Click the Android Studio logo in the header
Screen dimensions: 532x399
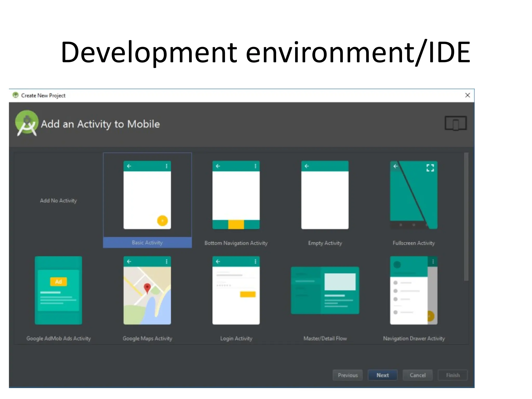pyautogui.click(x=27, y=123)
